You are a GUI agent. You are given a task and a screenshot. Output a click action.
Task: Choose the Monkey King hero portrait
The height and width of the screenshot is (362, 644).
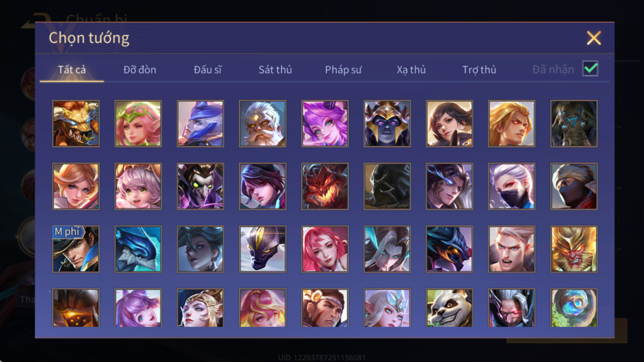pyautogui.click(x=574, y=249)
